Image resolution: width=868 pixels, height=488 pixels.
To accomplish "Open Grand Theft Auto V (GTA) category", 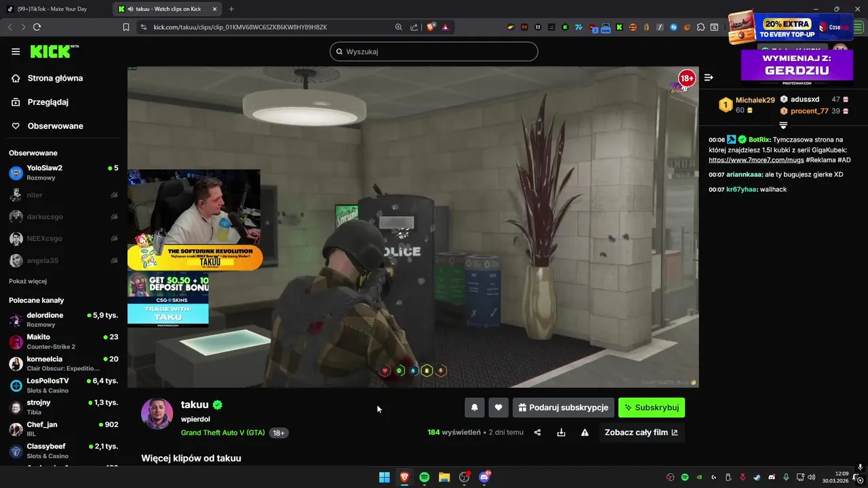I will coord(223,432).
